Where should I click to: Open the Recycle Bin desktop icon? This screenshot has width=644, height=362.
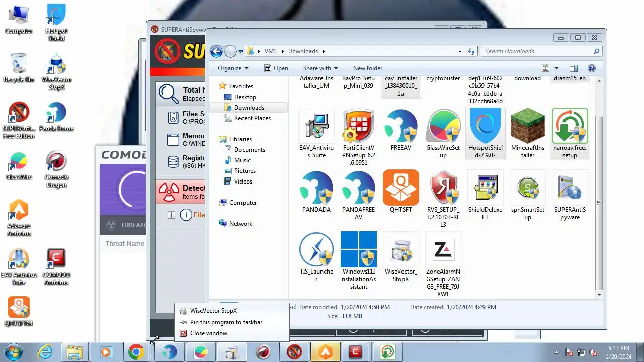click(19, 68)
